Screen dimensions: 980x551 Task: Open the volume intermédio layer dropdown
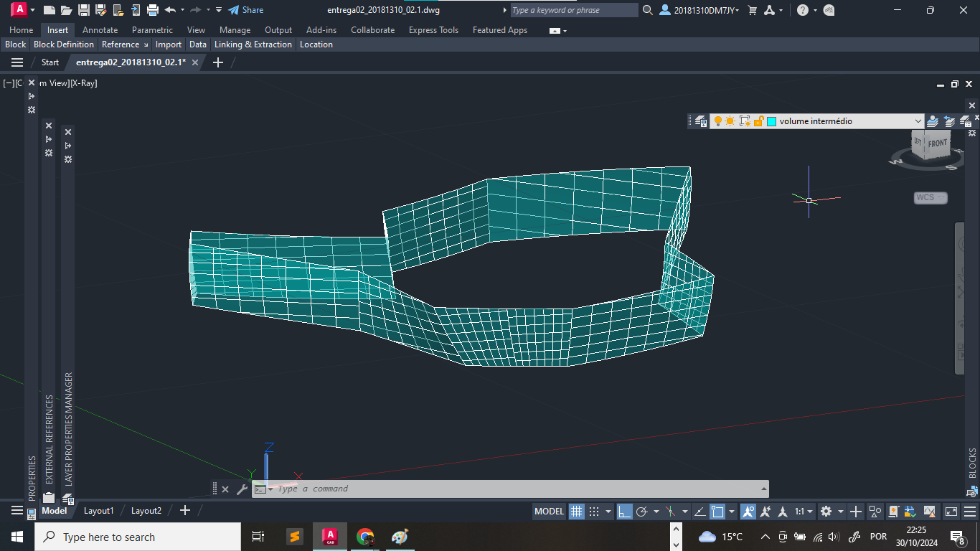point(918,121)
